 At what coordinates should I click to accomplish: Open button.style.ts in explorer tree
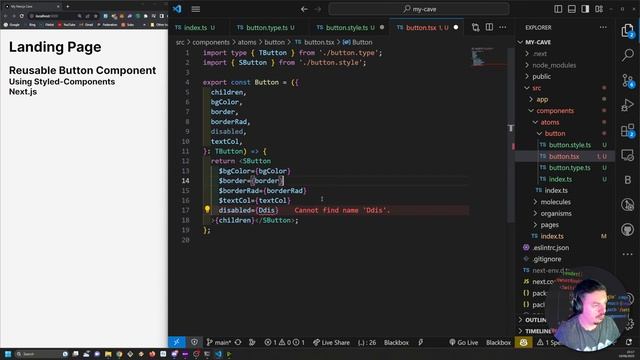tap(569, 145)
